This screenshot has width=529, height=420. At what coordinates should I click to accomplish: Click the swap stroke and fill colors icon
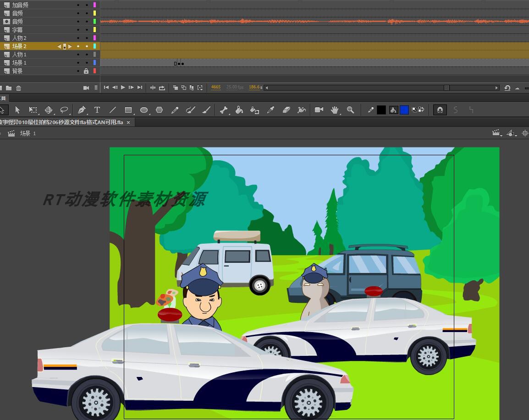click(421, 109)
